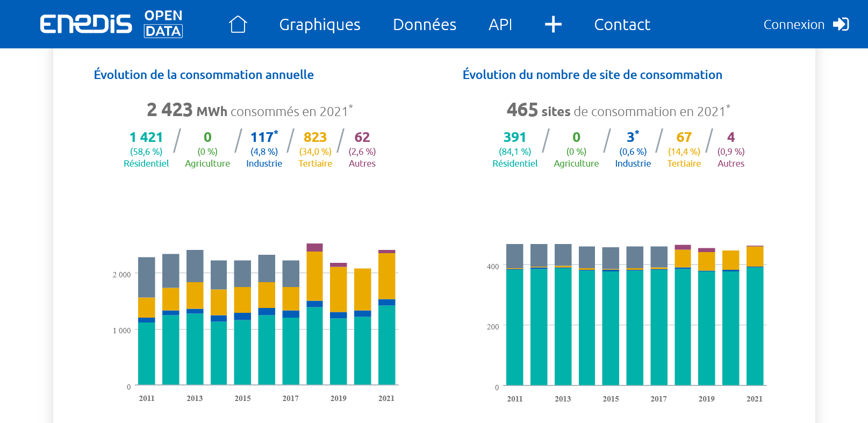
Task: Select Industrie 117 consumption figure
Action: [263, 138]
